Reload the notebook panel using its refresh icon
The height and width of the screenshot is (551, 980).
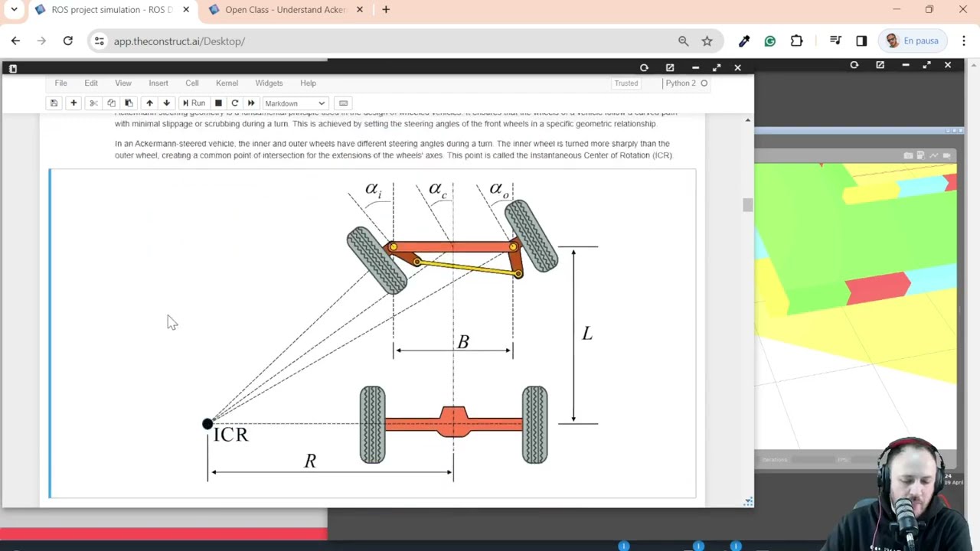point(644,67)
